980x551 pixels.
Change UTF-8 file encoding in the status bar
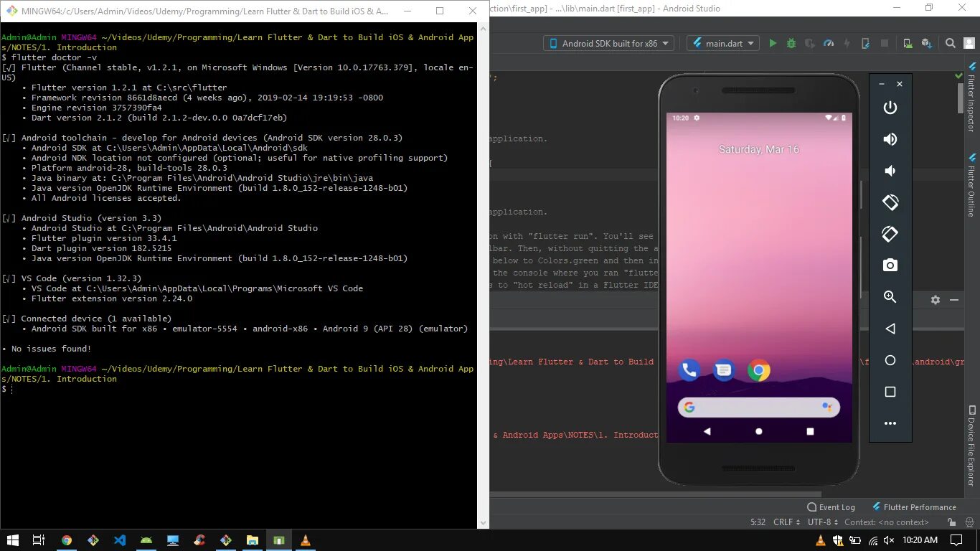click(x=822, y=522)
